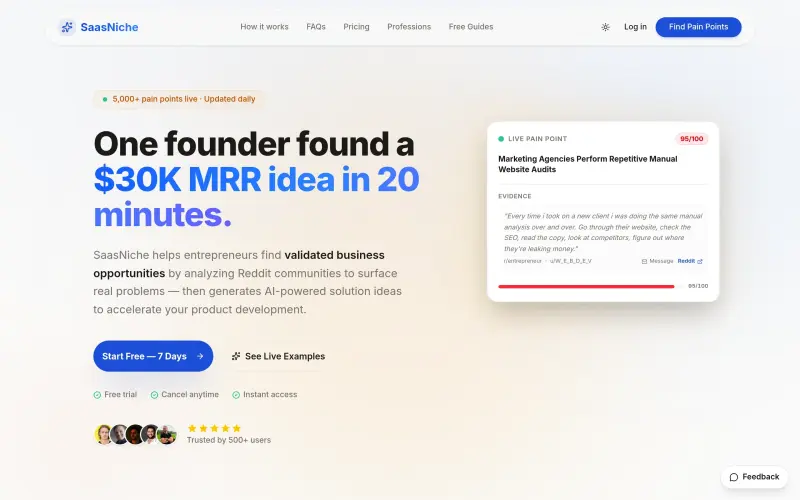Open the SaasNiche home link text
Image resolution: width=800 pixels, height=500 pixels.
[x=109, y=27]
